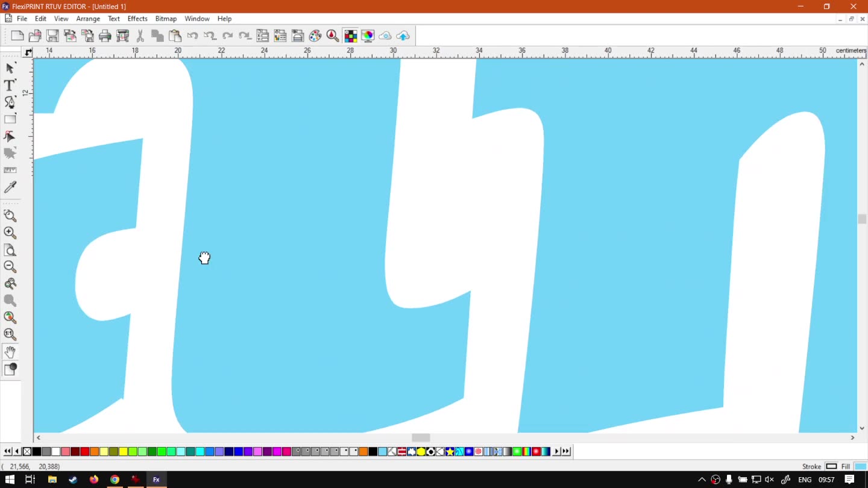
Task: Click the Cloud upload icon
Action: click(403, 36)
